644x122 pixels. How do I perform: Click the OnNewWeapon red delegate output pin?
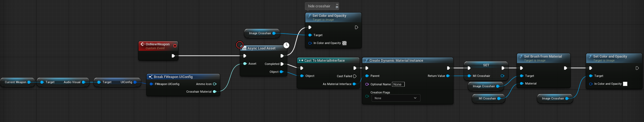(175, 46)
